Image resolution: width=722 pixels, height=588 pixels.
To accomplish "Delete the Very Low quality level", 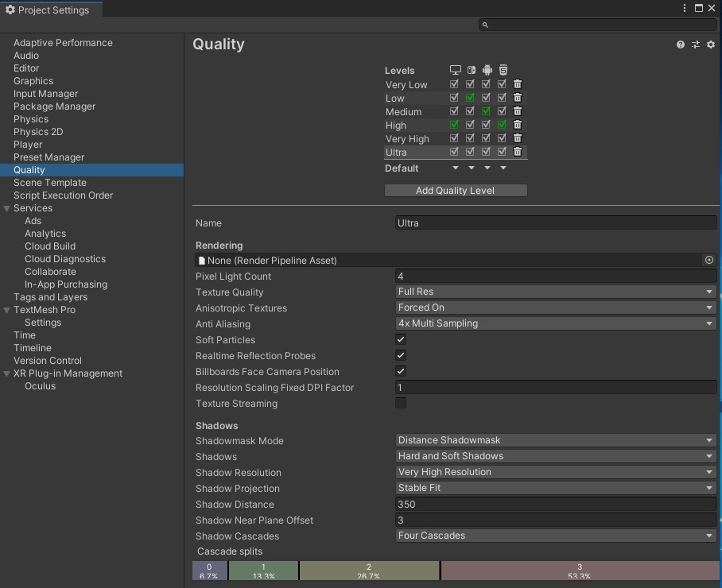I will 518,84.
